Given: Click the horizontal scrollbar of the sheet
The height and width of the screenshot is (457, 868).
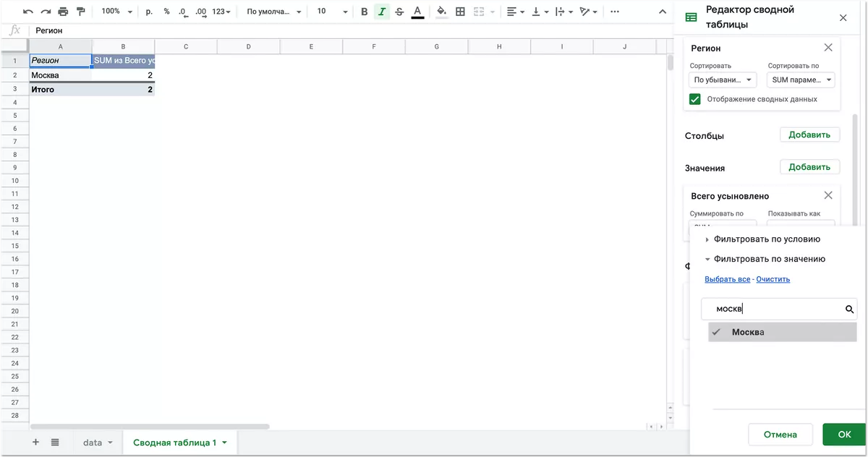Looking at the screenshot, I should [x=150, y=427].
